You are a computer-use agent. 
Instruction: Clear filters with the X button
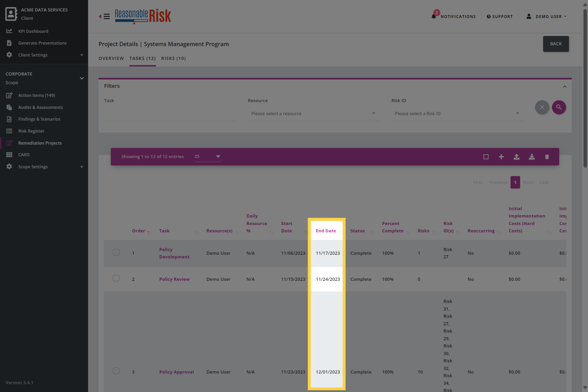pos(542,107)
